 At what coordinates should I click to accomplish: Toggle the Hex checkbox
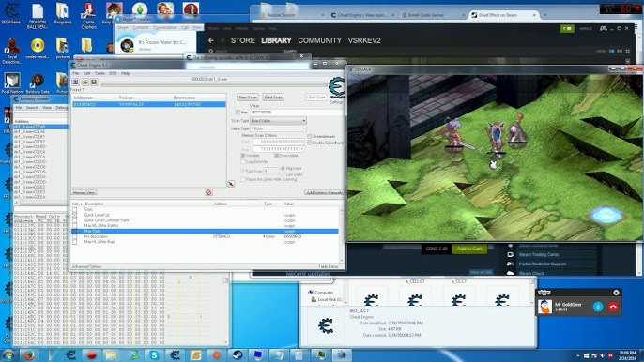238,112
